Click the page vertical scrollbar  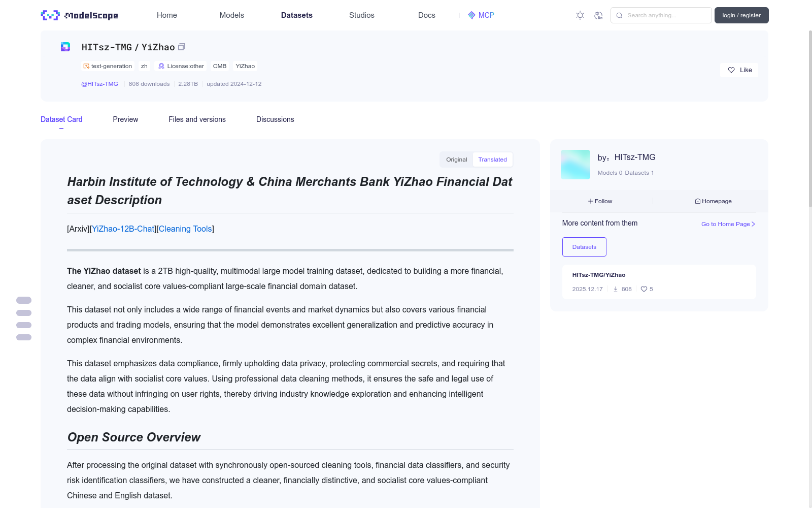click(x=810, y=118)
